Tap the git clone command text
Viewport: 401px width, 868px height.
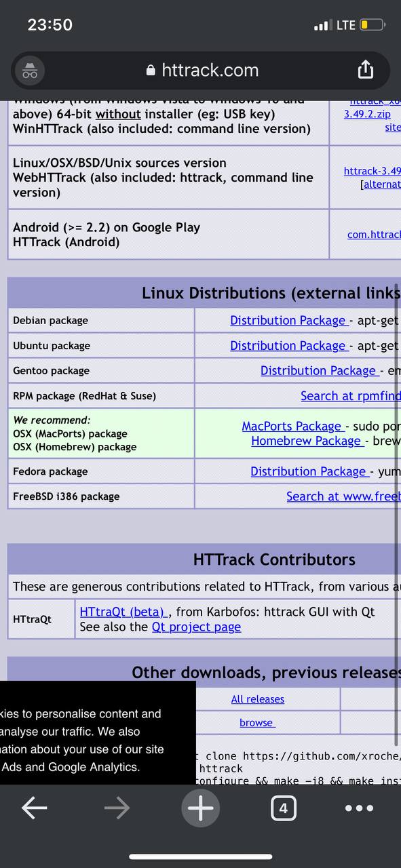point(299,756)
